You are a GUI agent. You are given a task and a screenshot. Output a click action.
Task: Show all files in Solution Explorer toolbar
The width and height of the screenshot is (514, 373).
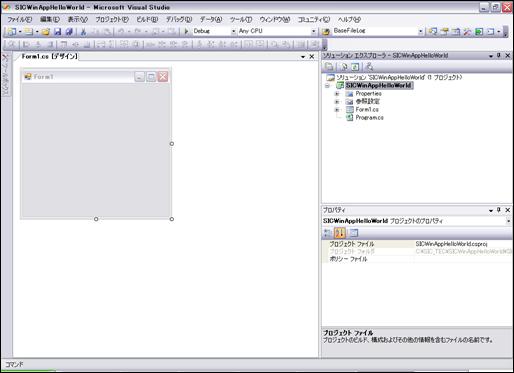[344, 67]
